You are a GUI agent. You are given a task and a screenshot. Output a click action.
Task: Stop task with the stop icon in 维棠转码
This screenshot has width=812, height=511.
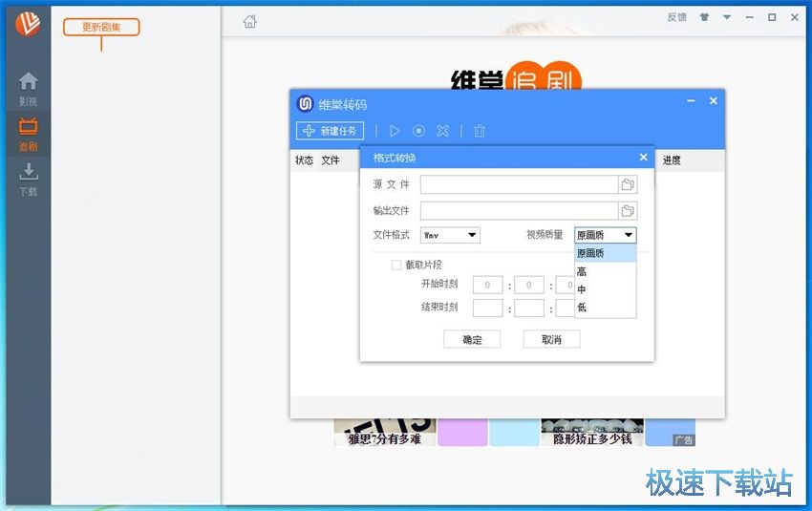point(418,131)
